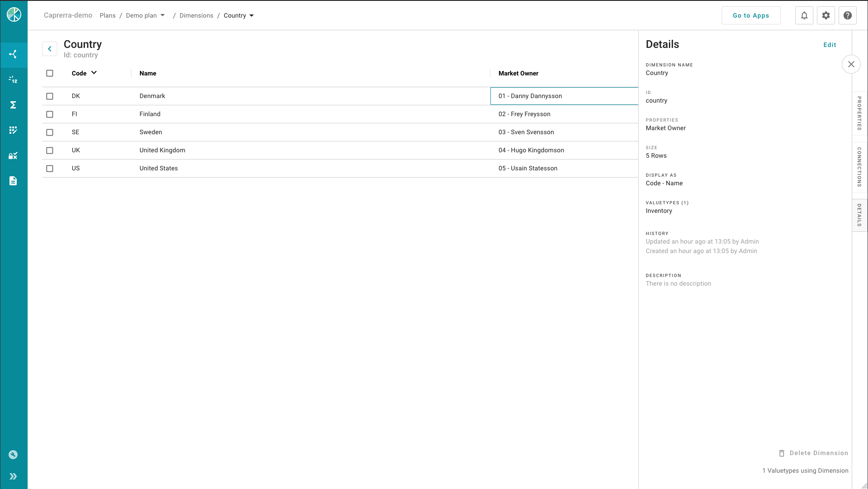Toggle the Code column sort arrow
868x489 pixels.
(x=94, y=72)
